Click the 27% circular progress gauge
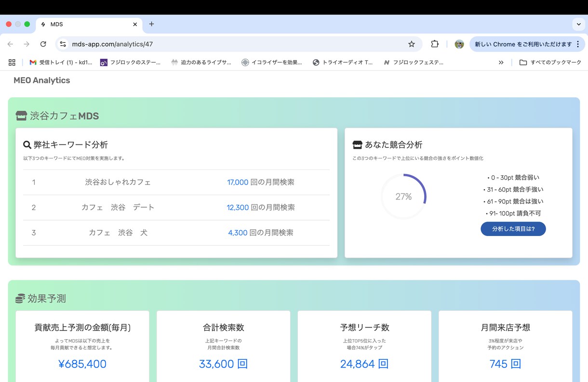The width and height of the screenshot is (588, 382). (x=403, y=197)
